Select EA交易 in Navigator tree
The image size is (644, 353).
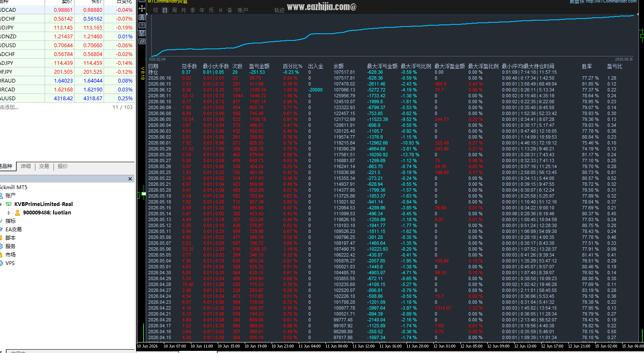pyautogui.click(x=13, y=229)
